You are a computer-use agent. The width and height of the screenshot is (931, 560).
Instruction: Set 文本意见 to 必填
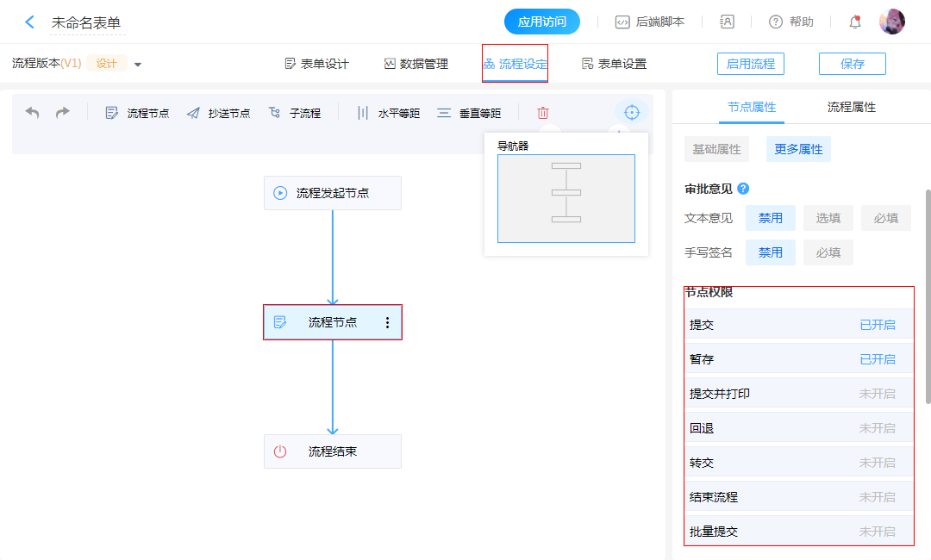(885, 218)
